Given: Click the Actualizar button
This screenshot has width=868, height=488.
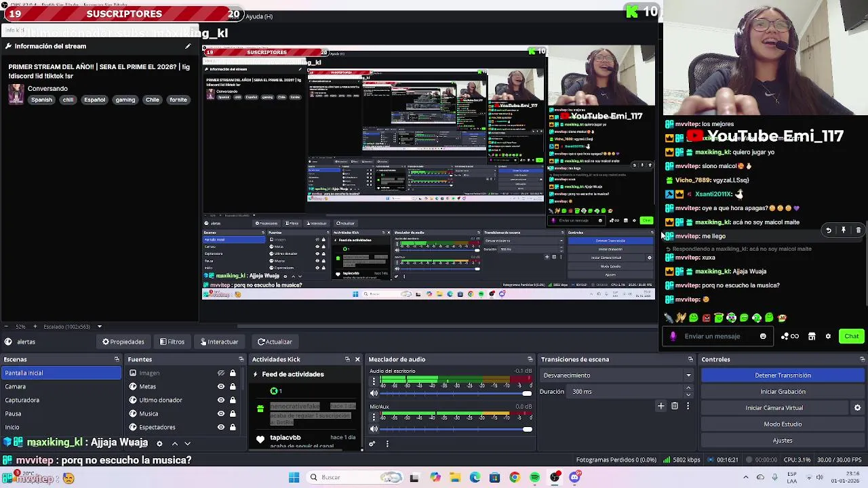Looking at the screenshot, I should [275, 342].
